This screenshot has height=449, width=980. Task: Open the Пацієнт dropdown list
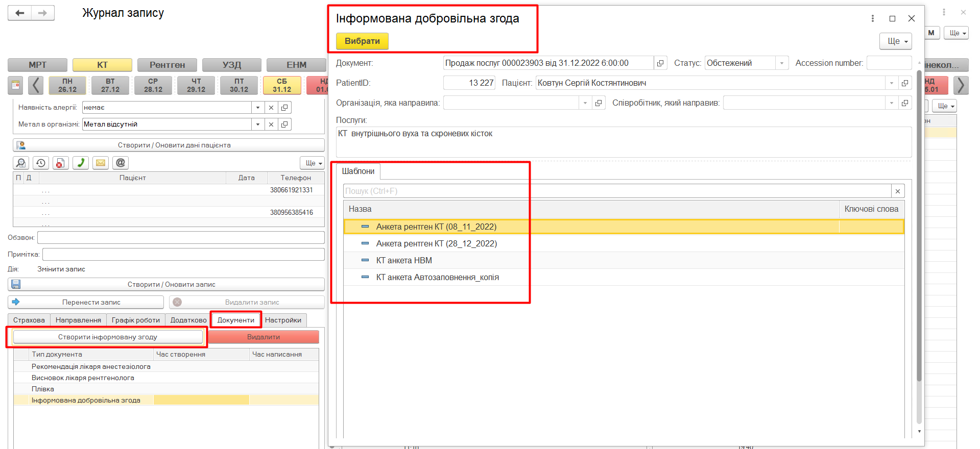click(x=891, y=83)
